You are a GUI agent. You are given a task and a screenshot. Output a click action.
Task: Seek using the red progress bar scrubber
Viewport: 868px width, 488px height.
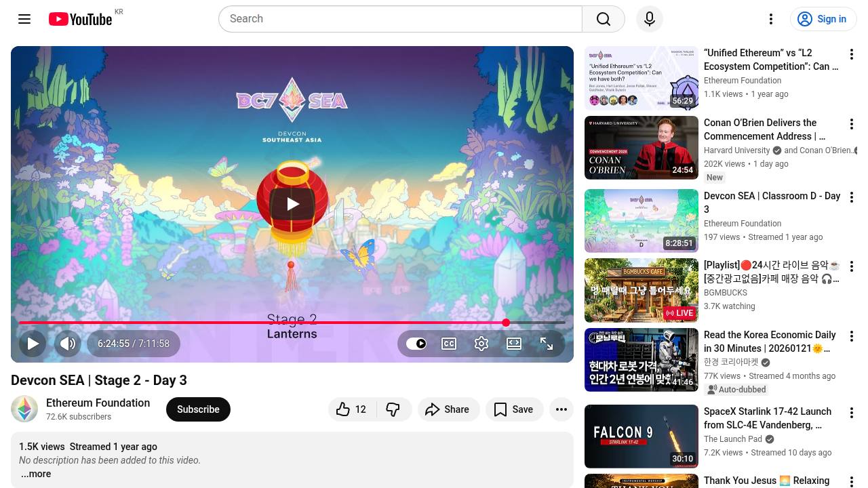tap(506, 323)
